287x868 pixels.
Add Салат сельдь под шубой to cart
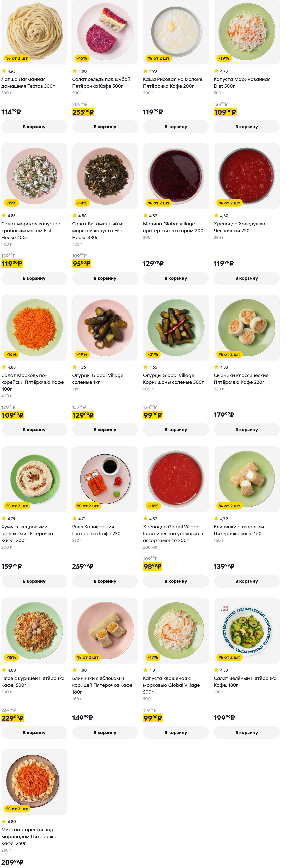point(105,127)
